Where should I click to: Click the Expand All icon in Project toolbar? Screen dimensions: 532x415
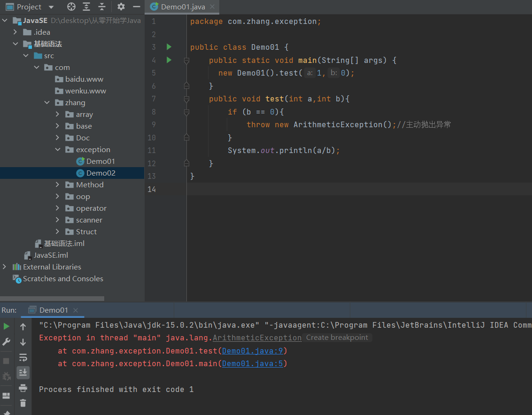(86, 7)
